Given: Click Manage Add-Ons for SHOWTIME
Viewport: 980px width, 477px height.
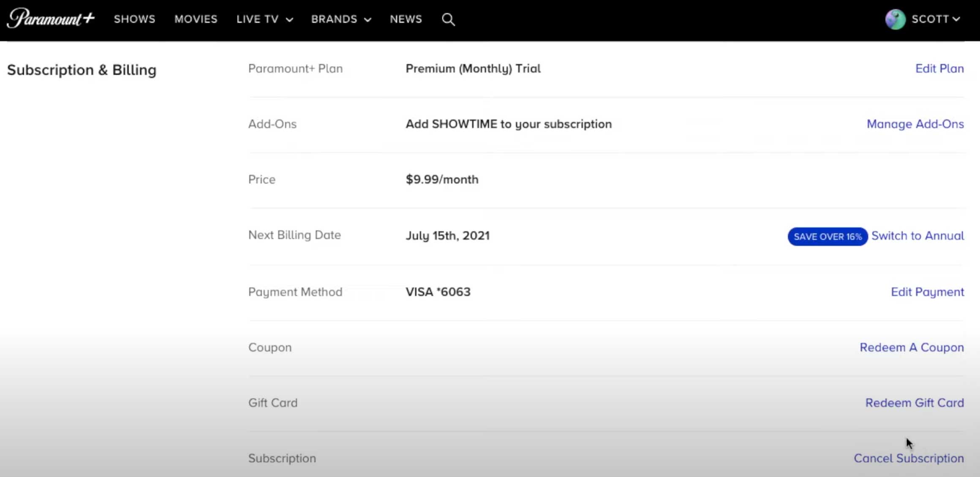Looking at the screenshot, I should [915, 124].
